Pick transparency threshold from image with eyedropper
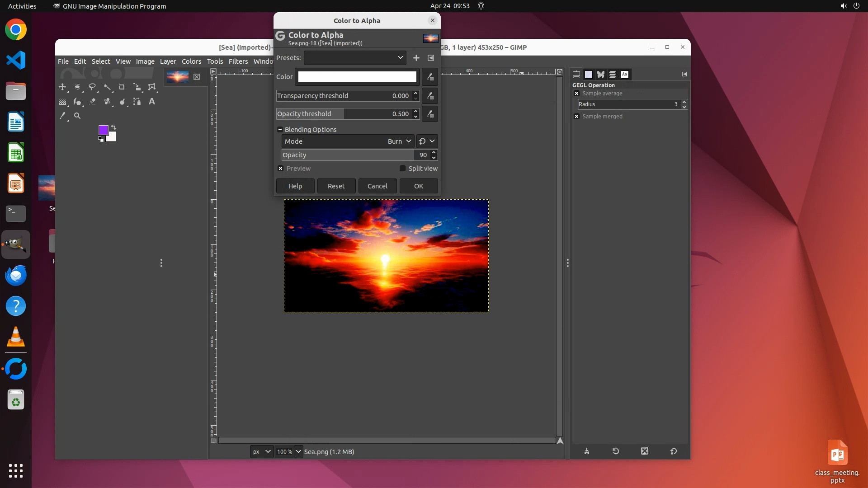Screen dimensions: 868x488 pyautogui.click(x=430, y=96)
